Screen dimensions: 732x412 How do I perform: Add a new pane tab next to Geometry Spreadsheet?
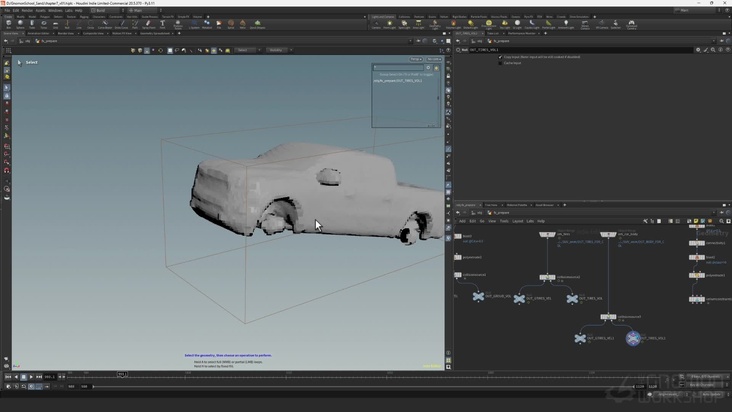click(x=179, y=34)
